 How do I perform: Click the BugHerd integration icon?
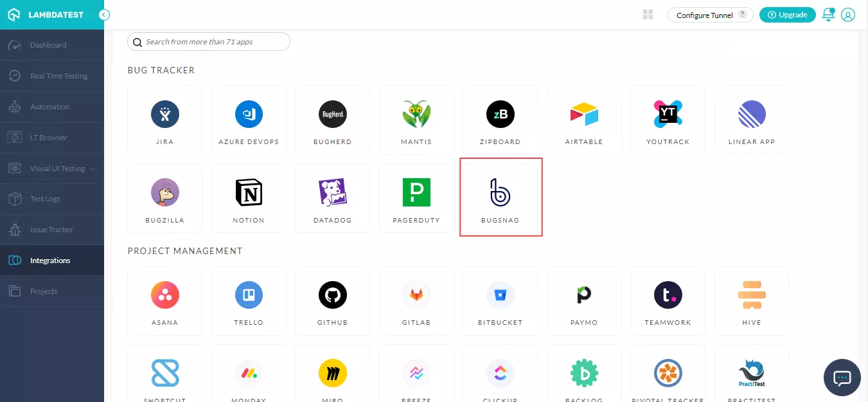click(333, 115)
